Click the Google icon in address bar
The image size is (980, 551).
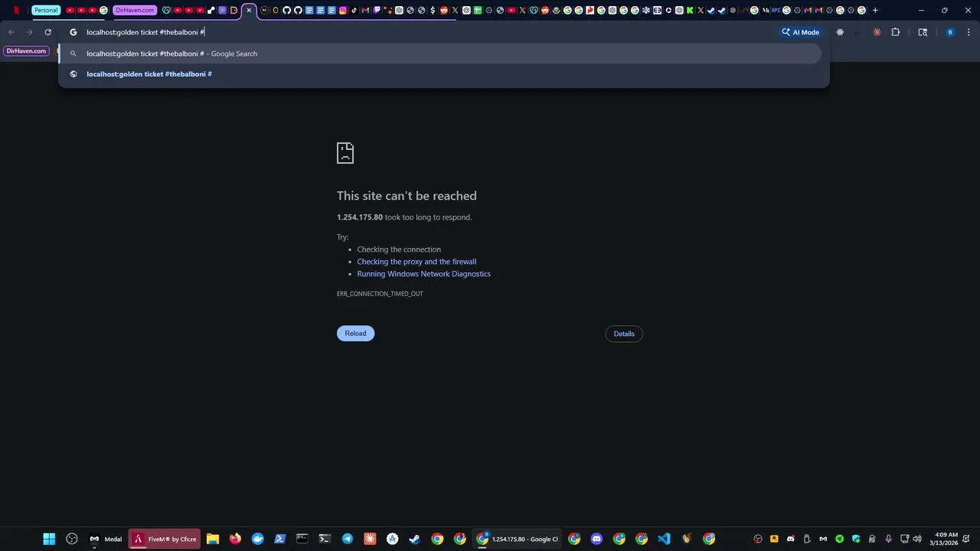click(73, 32)
